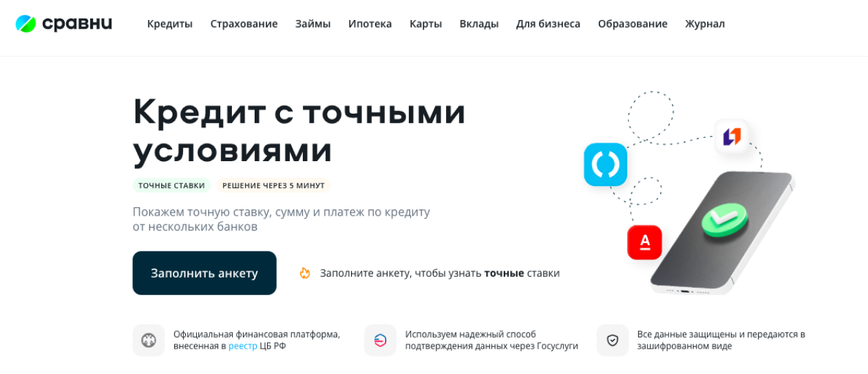Click the Сравни logo

pos(63,24)
